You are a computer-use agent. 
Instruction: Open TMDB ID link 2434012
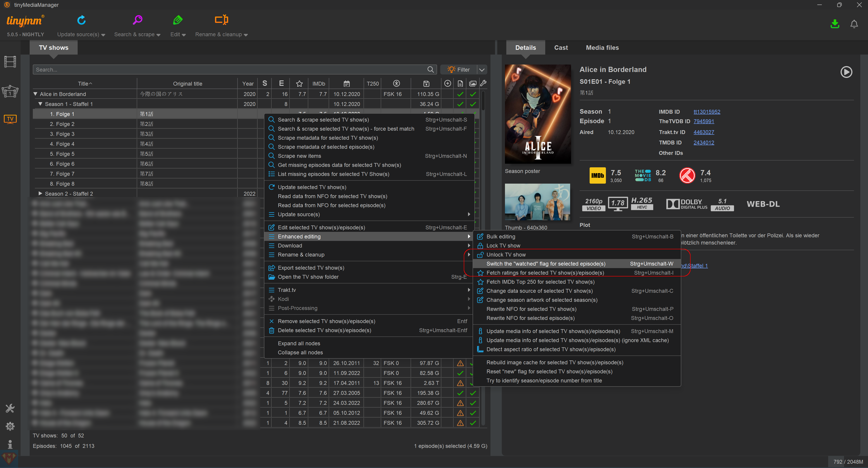(x=703, y=143)
